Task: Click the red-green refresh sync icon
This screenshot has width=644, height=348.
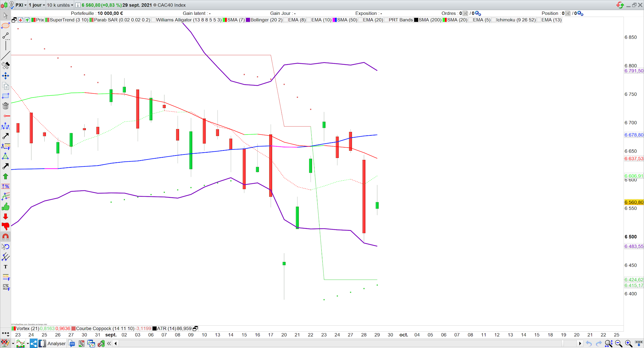Action: (620, 5)
